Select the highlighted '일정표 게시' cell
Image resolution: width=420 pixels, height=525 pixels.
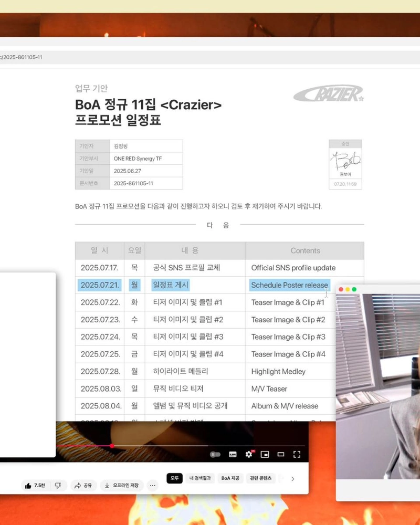click(x=171, y=285)
